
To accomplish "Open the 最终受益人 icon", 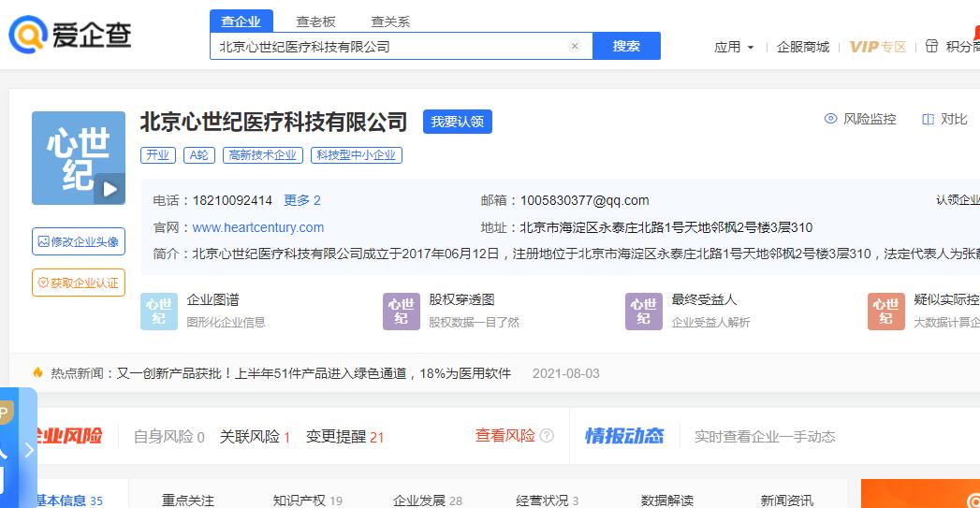I will (x=644, y=312).
